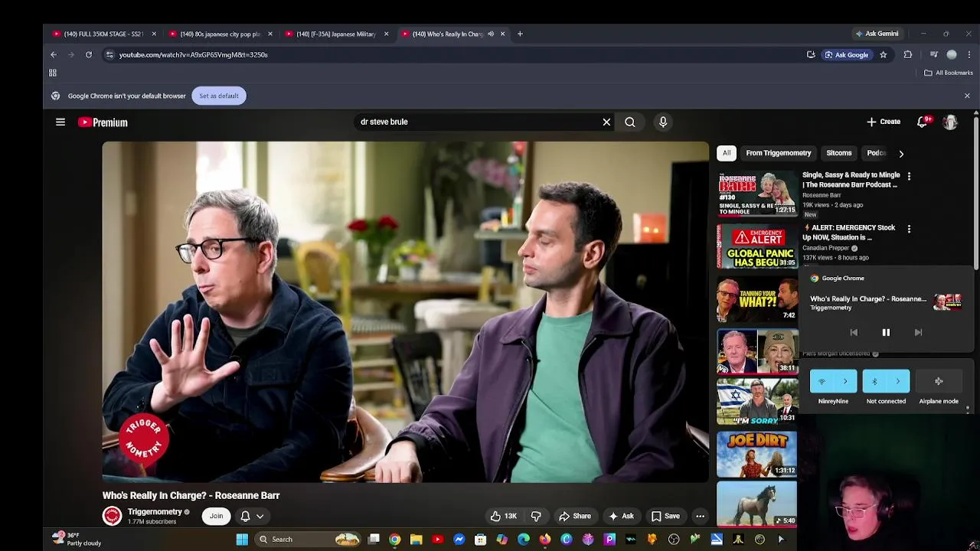Open the Chrome profile avatar

tap(952, 54)
